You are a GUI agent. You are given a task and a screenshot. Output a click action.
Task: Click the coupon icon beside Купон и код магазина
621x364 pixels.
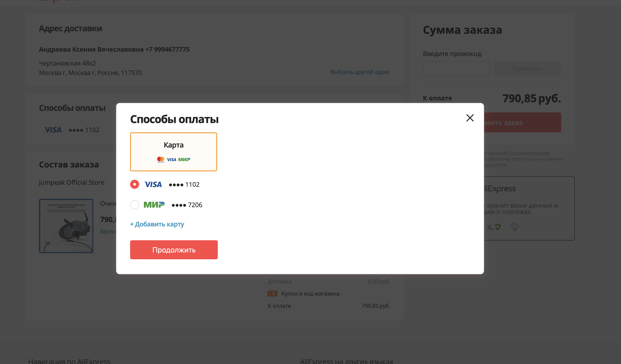pyautogui.click(x=272, y=294)
